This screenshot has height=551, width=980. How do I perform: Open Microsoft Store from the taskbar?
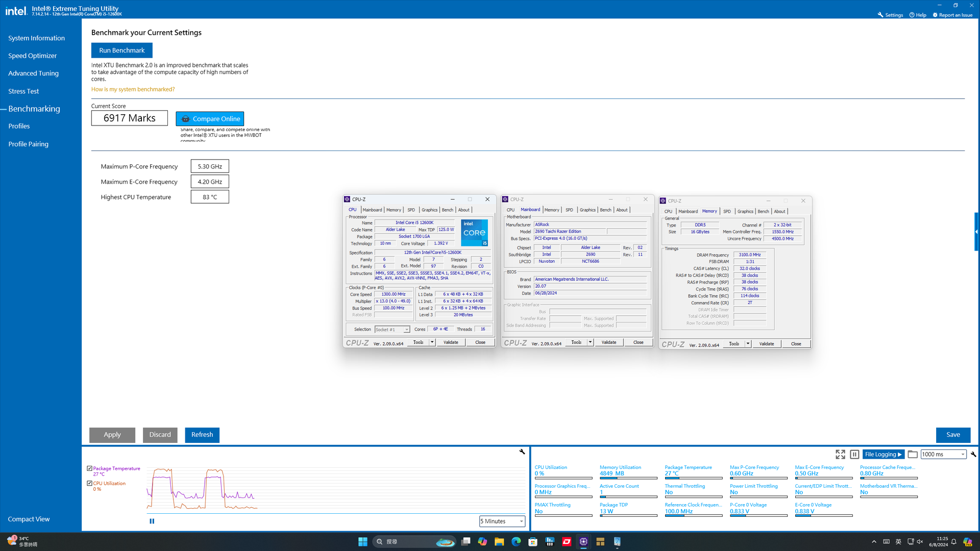(x=533, y=542)
